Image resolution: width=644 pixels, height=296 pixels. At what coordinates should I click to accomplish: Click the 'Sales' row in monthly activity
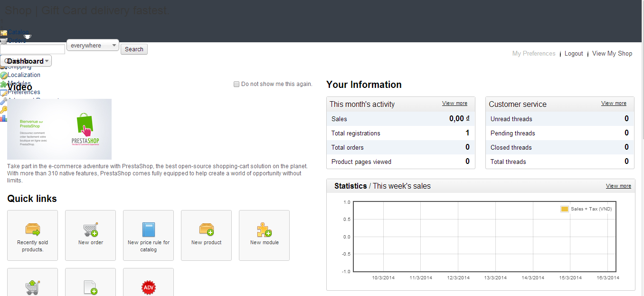click(401, 119)
